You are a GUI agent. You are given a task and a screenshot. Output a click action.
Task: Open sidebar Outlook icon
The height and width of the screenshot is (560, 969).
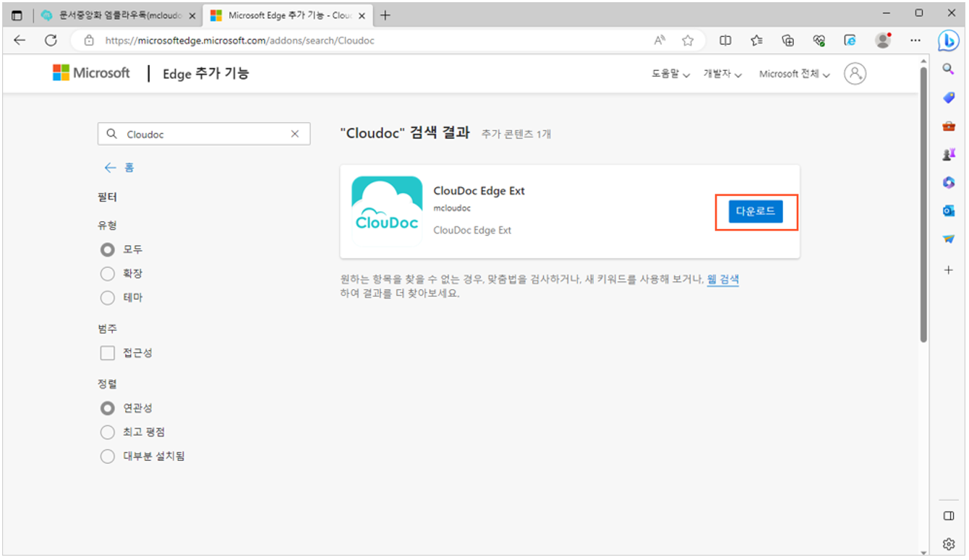pyautogui.click(x=949, y=210)
